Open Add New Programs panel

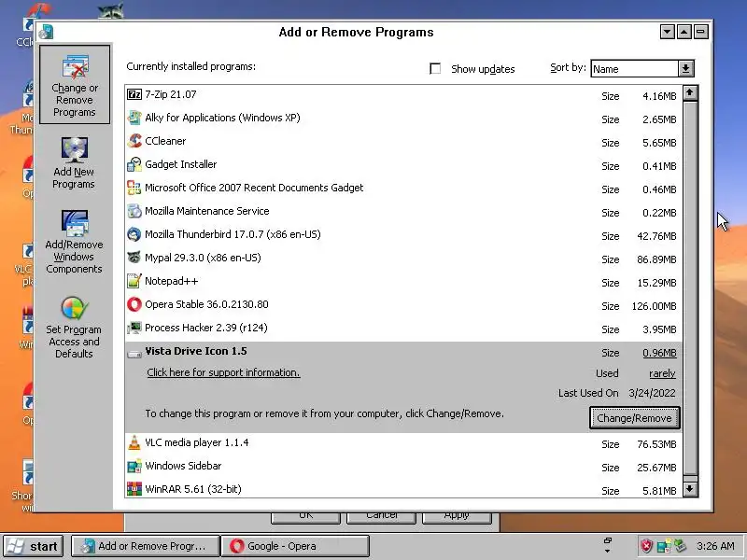[74, 162]
